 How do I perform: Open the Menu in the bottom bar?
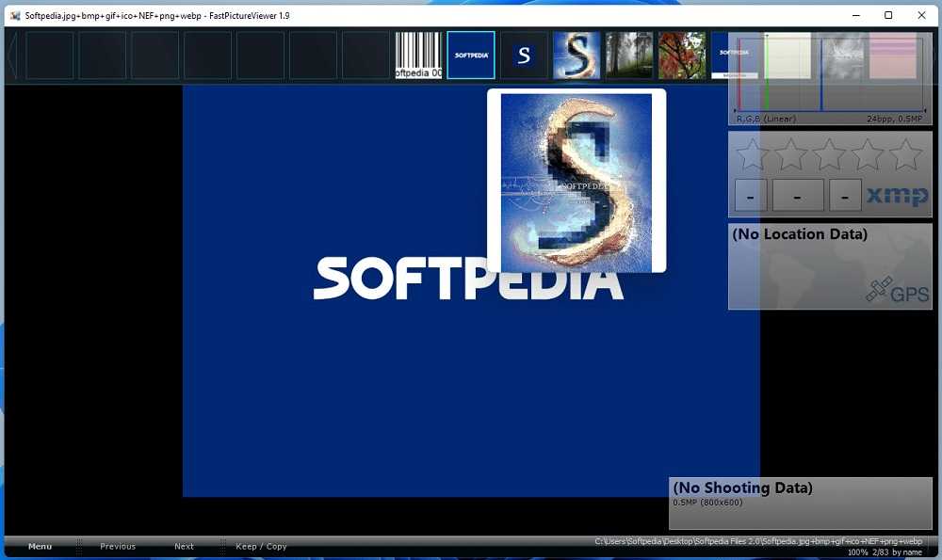click(x=40, y=547)
